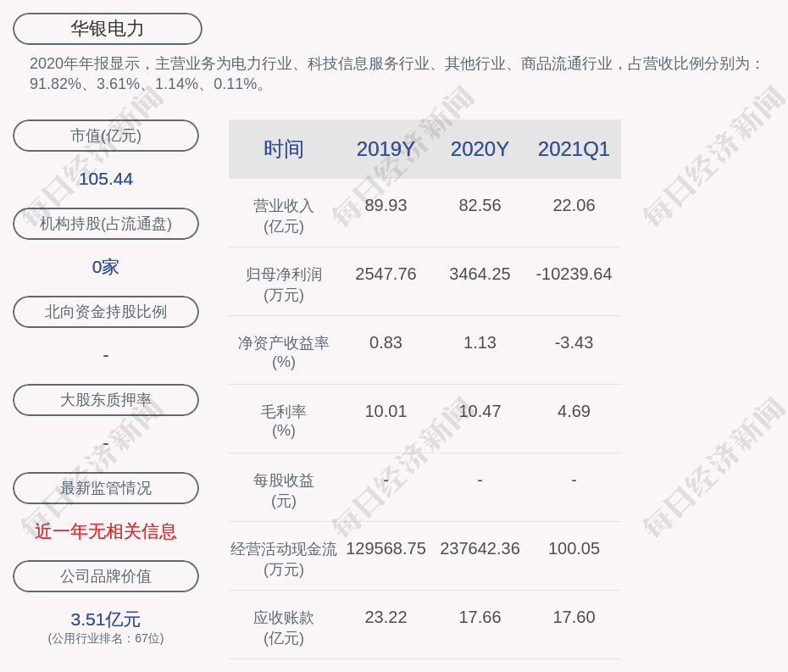Click the 大股东质押率 label pill
Screen dimensions: 788x672
[x=106, y=400]
